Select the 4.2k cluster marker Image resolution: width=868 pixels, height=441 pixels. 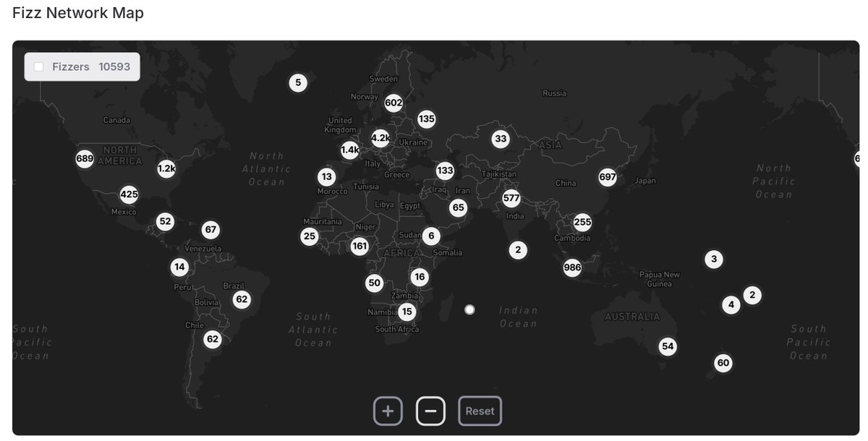point(380,137)
